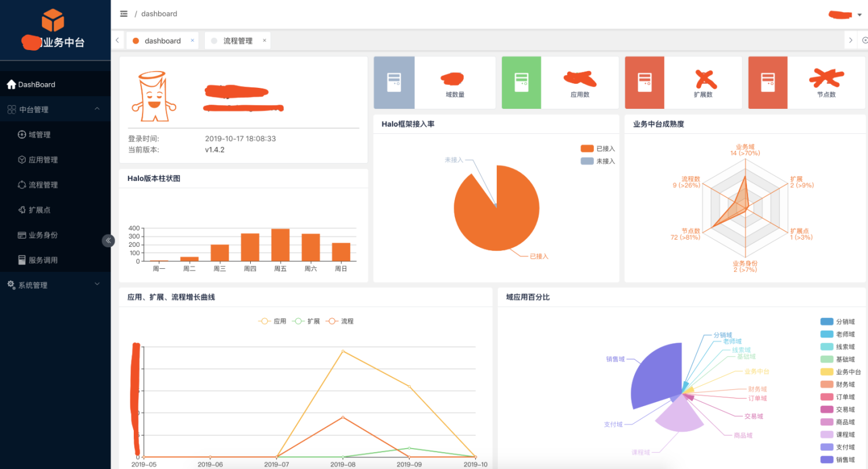Viewport: 868px width, 469px height.
Task: Click the 节点数 card server icon
Action: 767,83
